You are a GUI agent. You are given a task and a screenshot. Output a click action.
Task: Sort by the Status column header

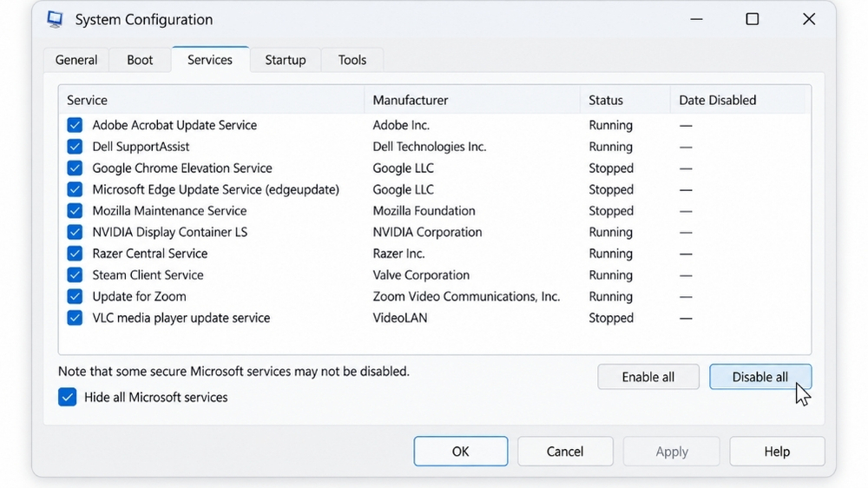tap(625, 100)
